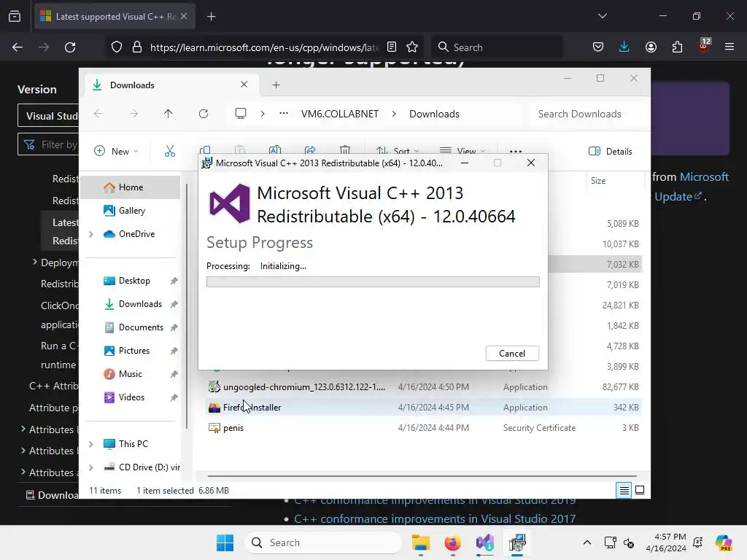Show hidden system tray icons chevron
Screen dimensions: 747x560
coord(587,542)
